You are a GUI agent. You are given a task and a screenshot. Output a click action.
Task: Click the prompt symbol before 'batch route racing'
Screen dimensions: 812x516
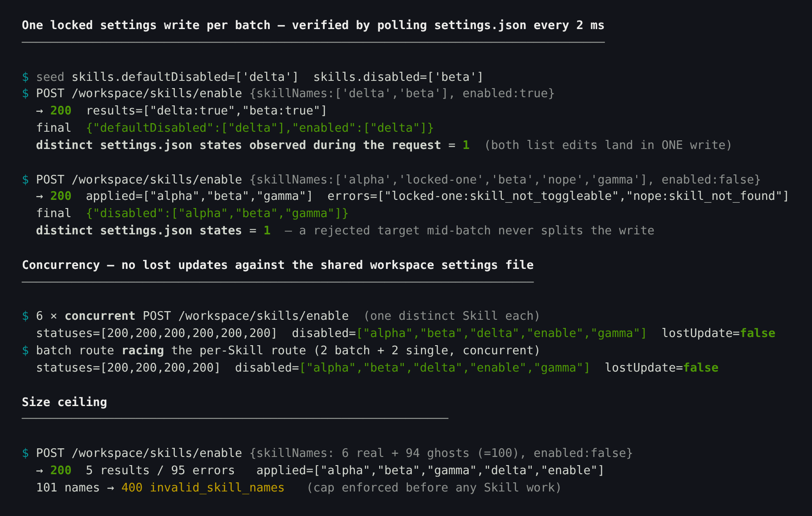(x=25, y=350)
